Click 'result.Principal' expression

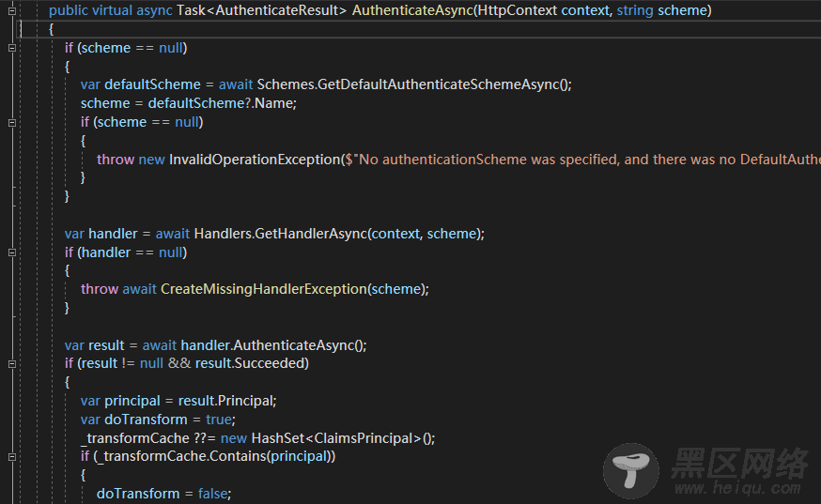pos(225,401)
